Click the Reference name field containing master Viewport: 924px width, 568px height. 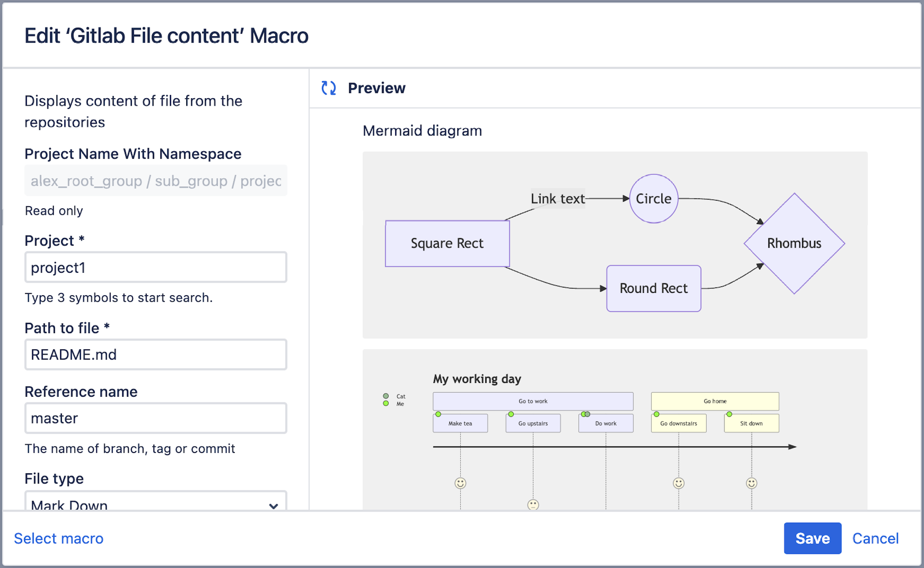(x=156, y=418)
